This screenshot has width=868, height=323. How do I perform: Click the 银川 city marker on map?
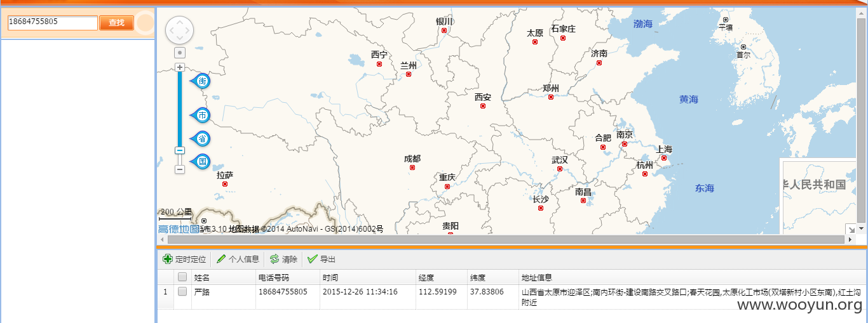pos(444,30)
